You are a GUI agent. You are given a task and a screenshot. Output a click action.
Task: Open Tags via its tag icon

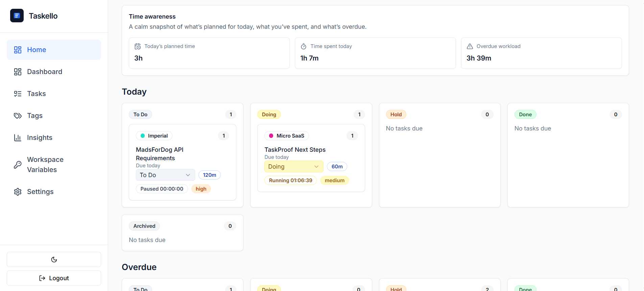coord(18,116)
